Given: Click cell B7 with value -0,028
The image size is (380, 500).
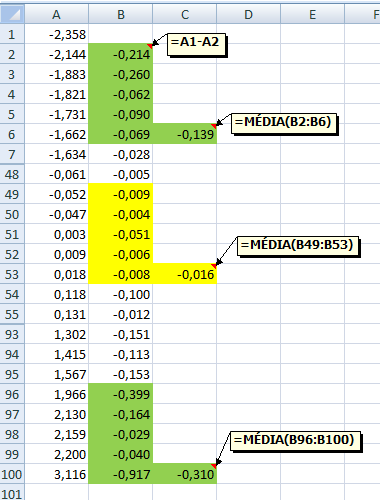Looking at the screenshot, I should pos(121,154).
